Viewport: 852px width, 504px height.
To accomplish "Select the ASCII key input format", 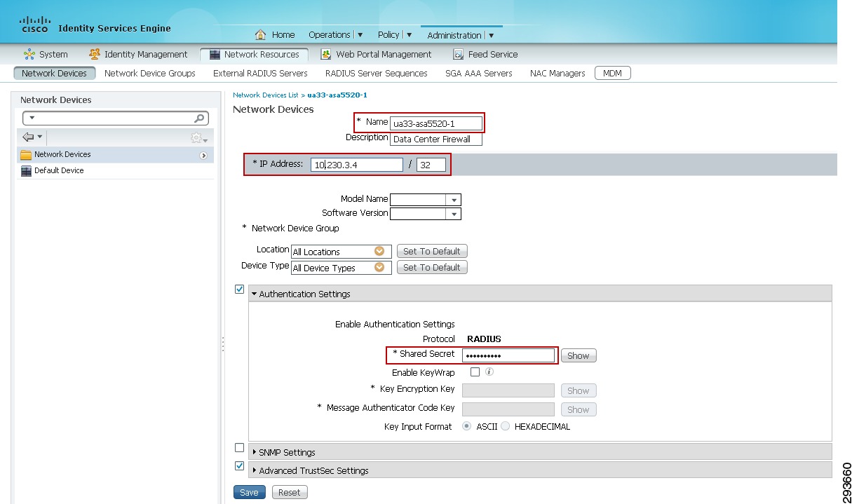I will pos(467,426).
